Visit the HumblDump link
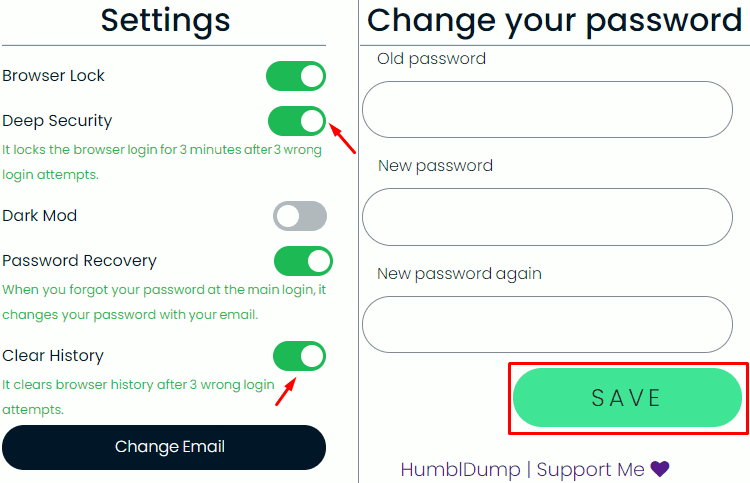This screenshot has height=483, width=750. [x=460, y=470]
